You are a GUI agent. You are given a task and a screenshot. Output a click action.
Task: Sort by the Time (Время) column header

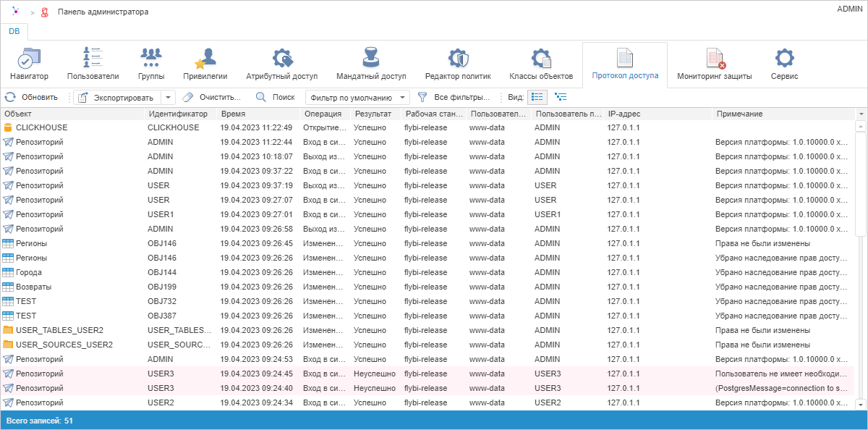(258, 114)
